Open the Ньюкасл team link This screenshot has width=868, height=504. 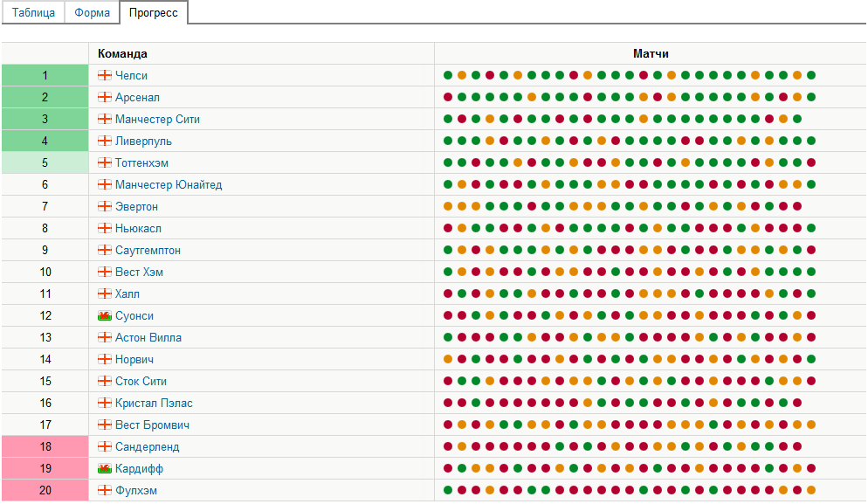[x=138, y=228]
